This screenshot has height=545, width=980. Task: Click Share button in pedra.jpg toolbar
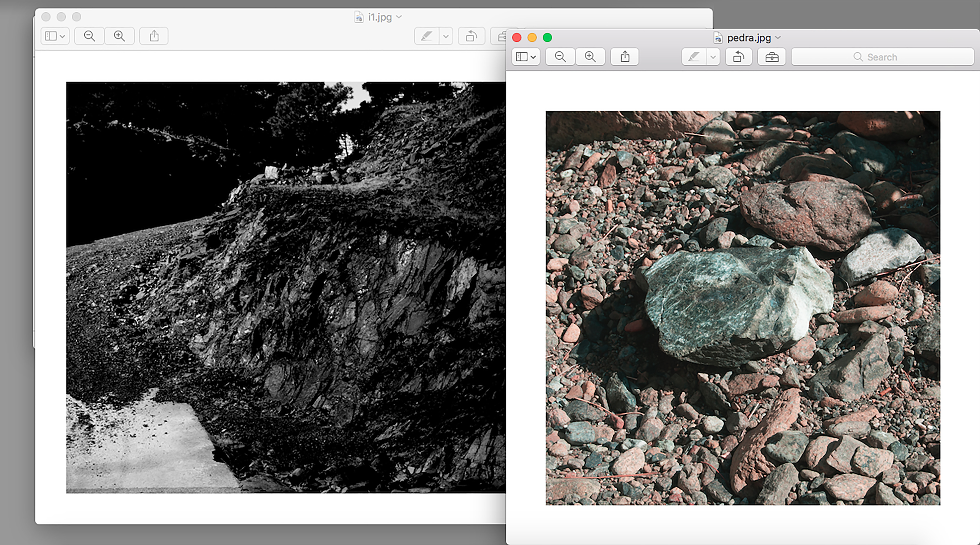(625, 57)
